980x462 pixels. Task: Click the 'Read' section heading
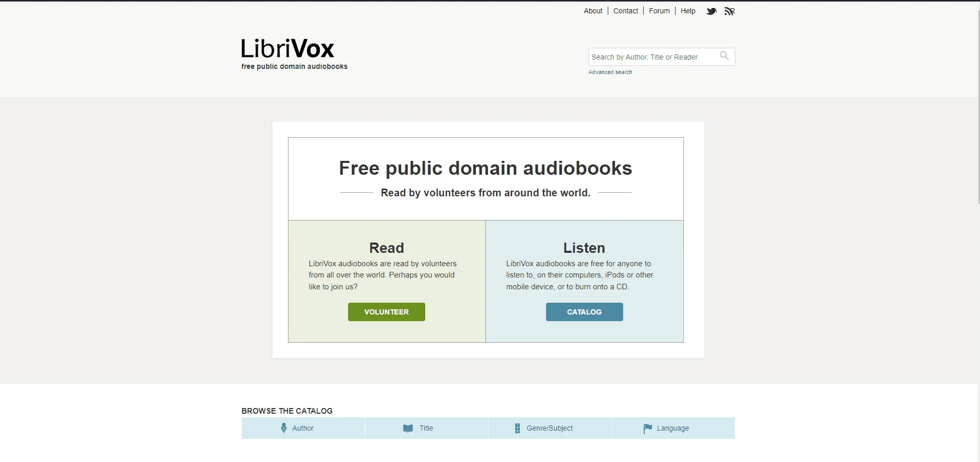point(387,248)
